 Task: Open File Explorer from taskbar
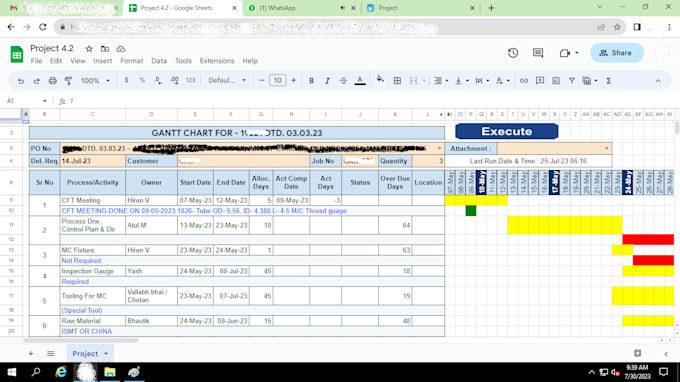(110, 372)
